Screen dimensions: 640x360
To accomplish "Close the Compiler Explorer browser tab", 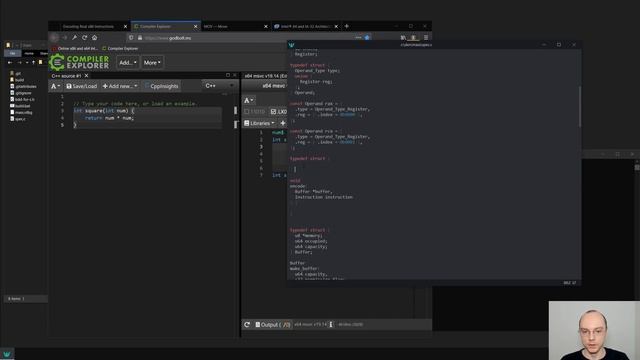I will coord(196,26).
